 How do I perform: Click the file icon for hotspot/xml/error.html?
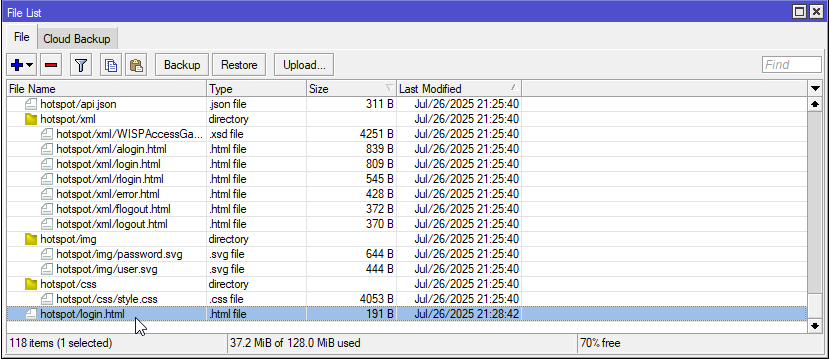tap(47, 194)
